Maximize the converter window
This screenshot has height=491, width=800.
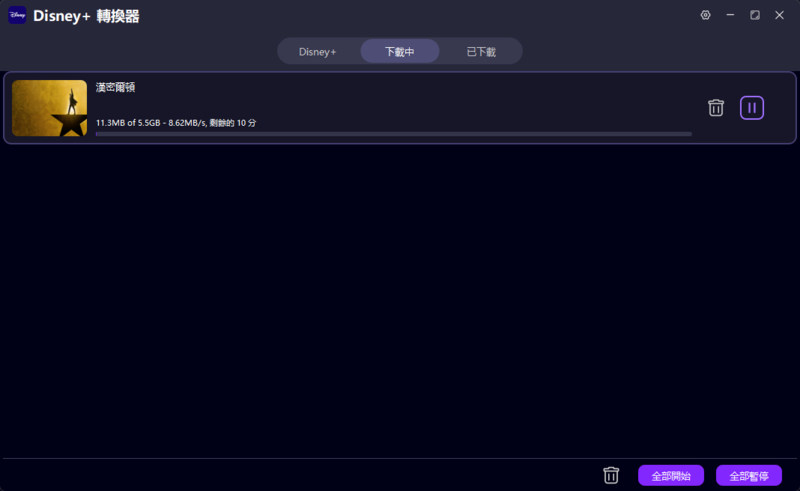coord(755,15)
